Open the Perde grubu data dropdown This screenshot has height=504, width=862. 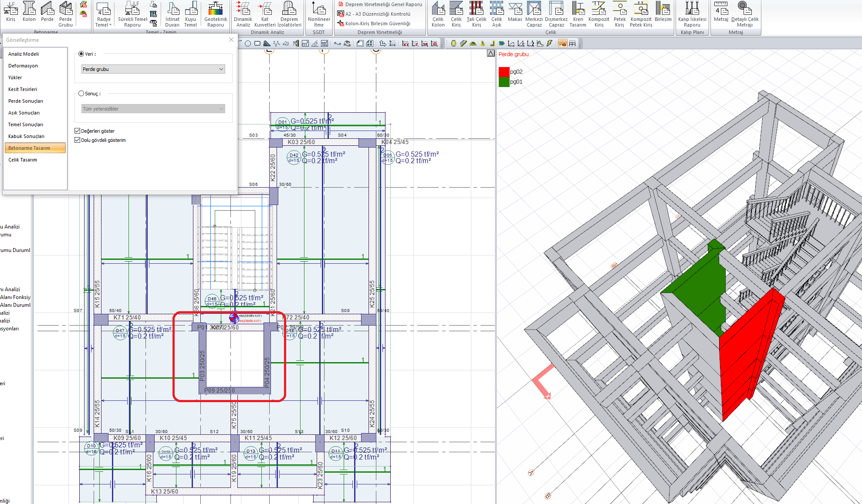click(153, 69)
